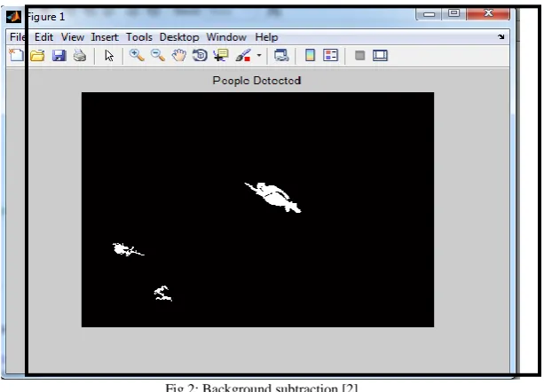Open the Insert menu
The height and width of the screenshot is (392, 544).
pyautogui.click(x=105, y=37)
